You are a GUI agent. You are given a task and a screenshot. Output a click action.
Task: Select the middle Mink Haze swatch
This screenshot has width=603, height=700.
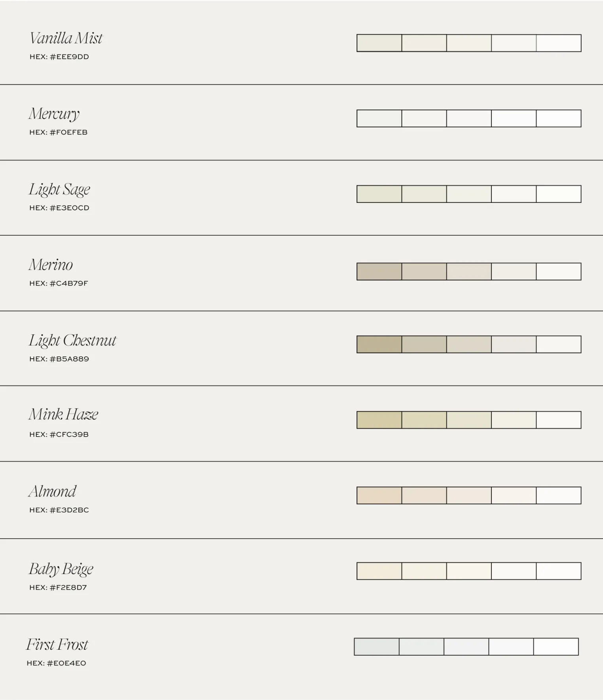tap(469, 420)
